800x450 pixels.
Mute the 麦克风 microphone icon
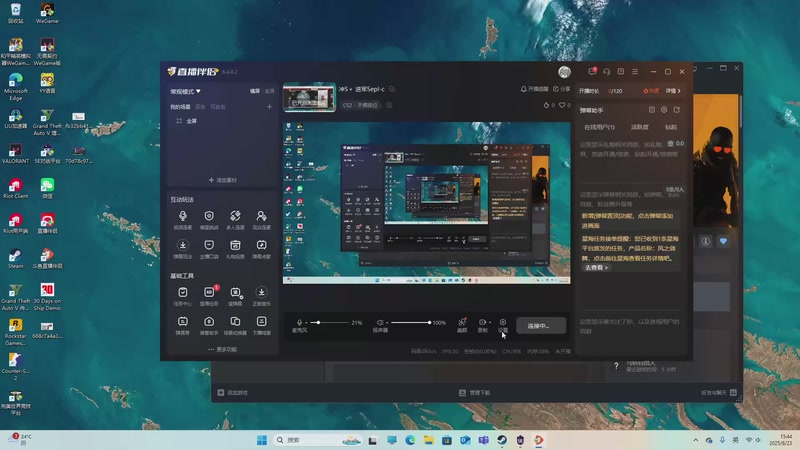tap(299, 322)
